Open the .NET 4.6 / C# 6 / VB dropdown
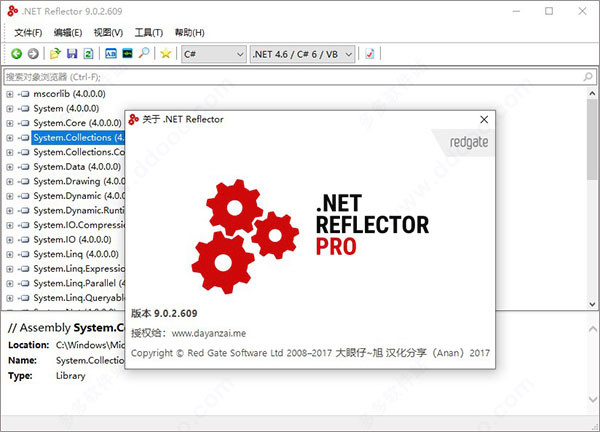 [x=302, y=54]
